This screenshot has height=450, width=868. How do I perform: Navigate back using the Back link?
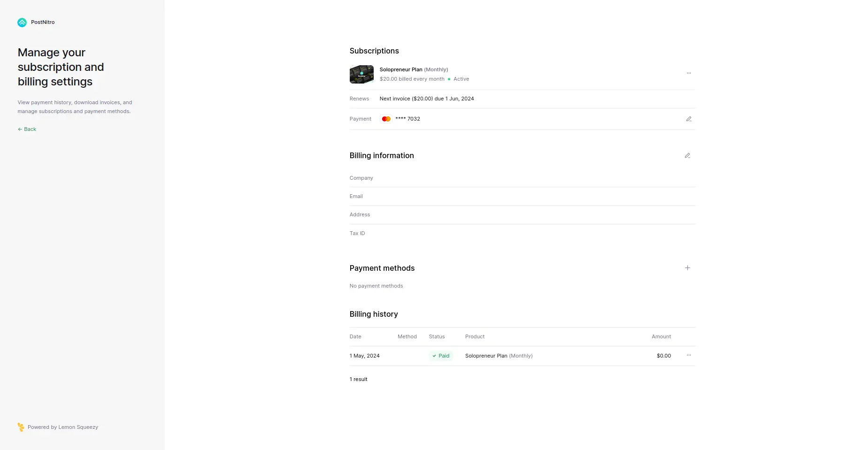tap(27, 129)
